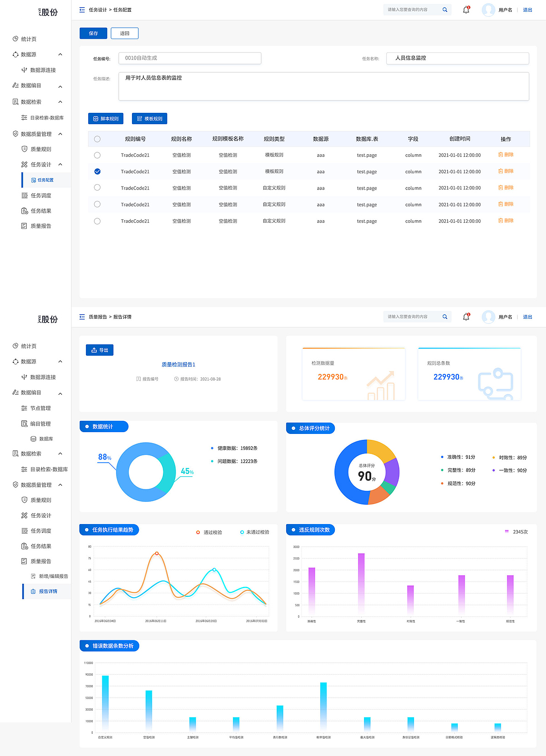The image size is (546, 756).
Task: Click the user avatar on the 任务配置 page
Action: 488,10
